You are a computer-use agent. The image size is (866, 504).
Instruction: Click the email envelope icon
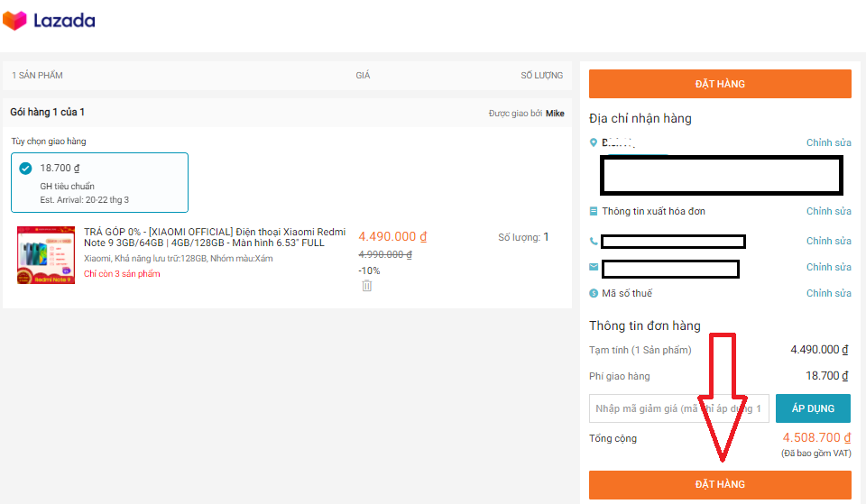(x=594, y=267)
